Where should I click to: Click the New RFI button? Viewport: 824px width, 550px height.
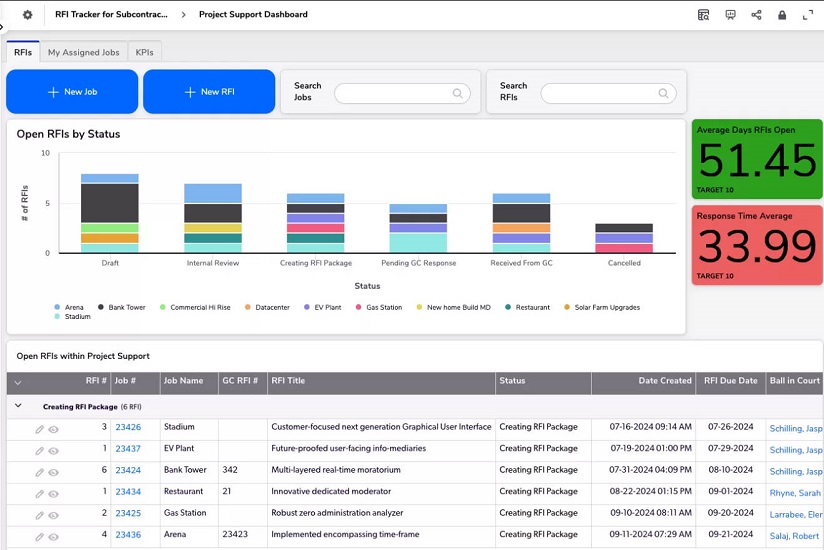[209, 92]
